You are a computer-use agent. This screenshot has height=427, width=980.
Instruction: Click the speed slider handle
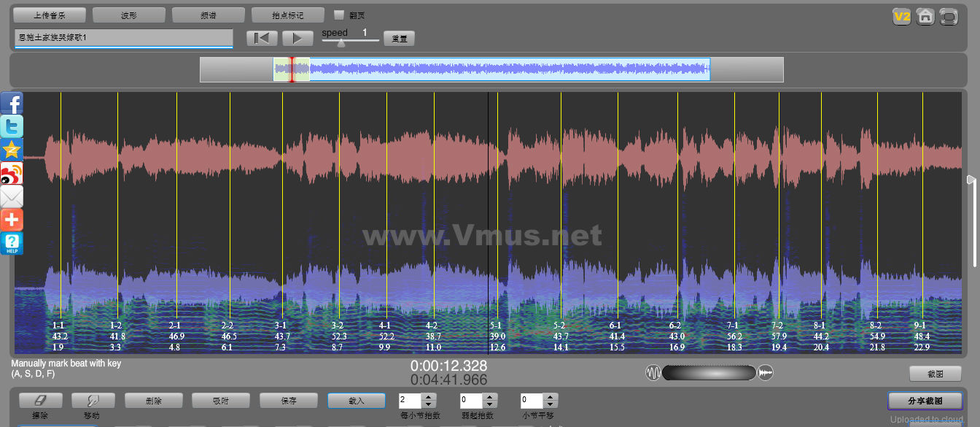point(341,42)
